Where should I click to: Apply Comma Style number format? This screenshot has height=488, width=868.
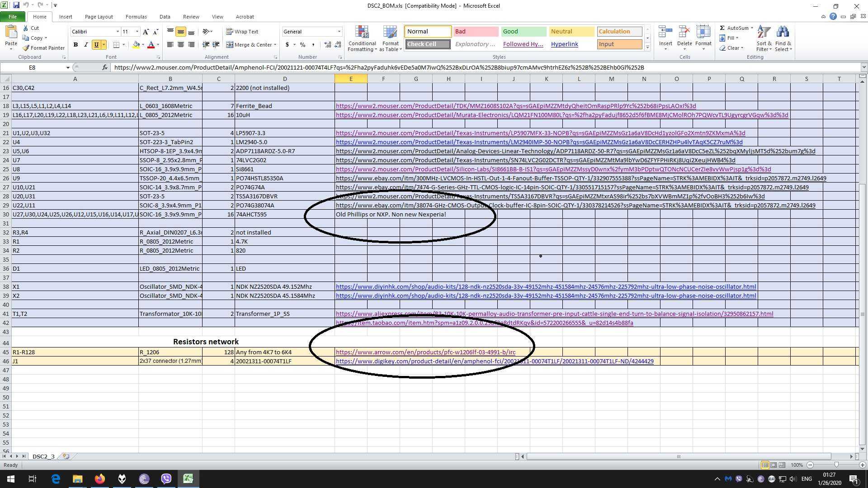[x=313, y=45]
